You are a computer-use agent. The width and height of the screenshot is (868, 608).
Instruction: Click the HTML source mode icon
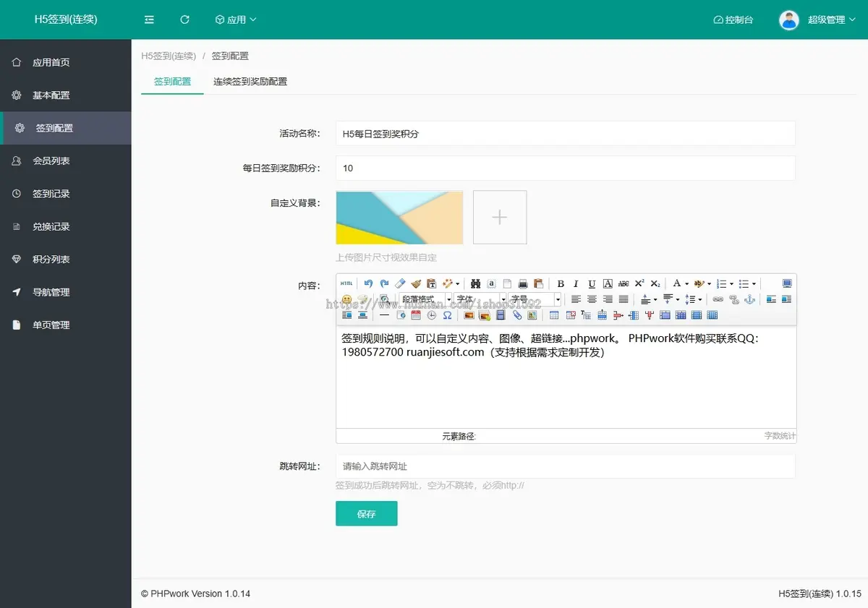coord(346,283)
